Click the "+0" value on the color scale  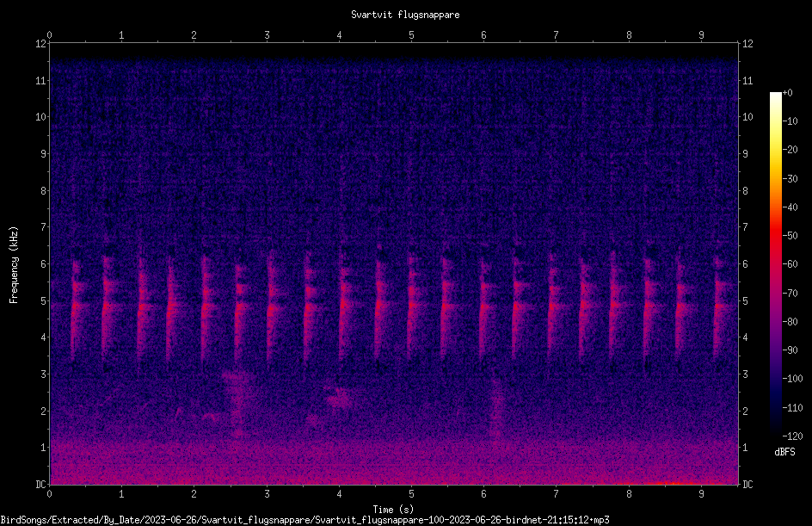tap(787, 93)
